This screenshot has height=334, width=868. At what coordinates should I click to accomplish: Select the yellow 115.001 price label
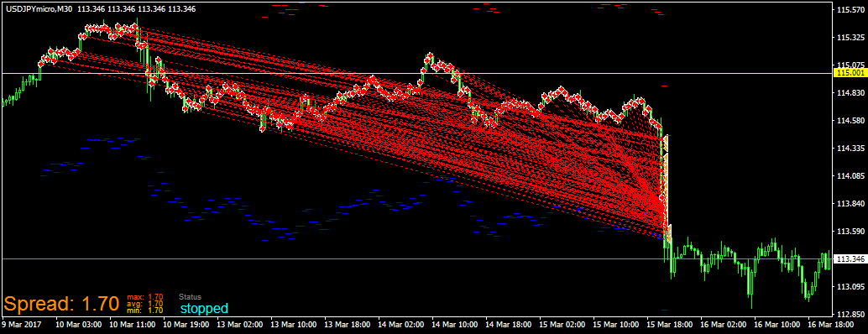pyautogui.click(x=850, y=73)
